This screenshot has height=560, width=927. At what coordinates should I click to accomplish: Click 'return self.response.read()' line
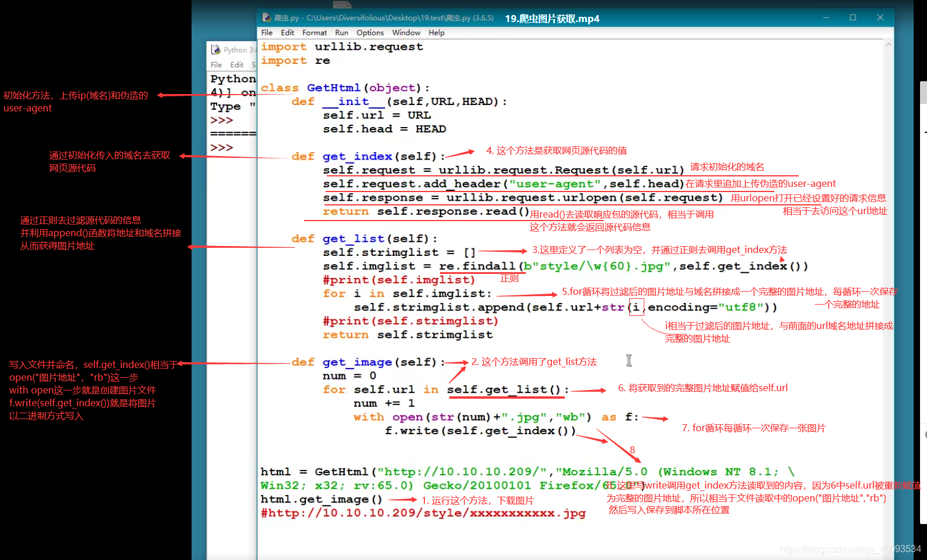tap(426, 212)
